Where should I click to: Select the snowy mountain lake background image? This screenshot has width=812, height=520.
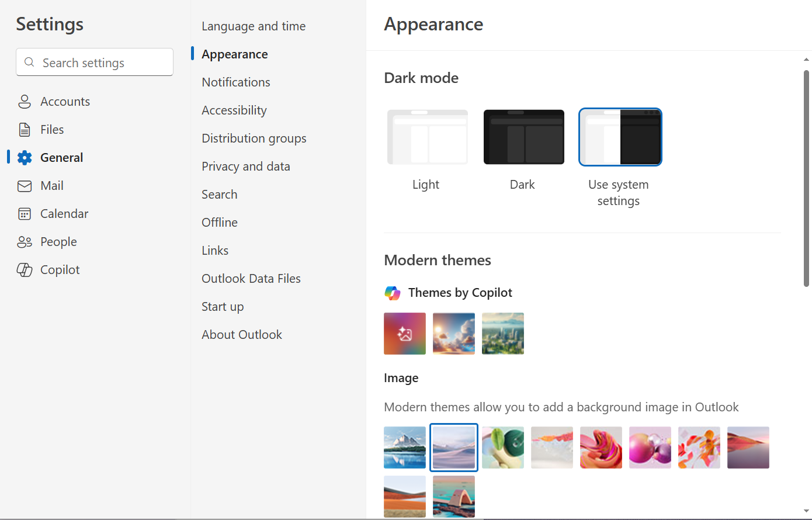tap(405, 448)
